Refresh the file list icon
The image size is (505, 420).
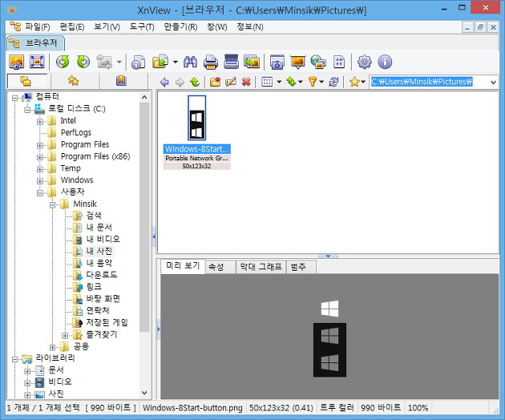[333, 82]
